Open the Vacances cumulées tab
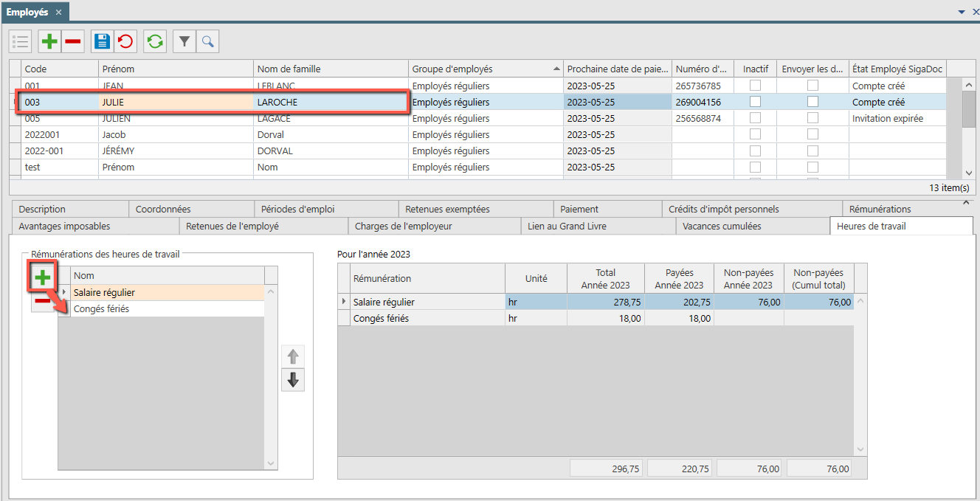The height and width of the screenshot is (501, 980). [753, 226]
